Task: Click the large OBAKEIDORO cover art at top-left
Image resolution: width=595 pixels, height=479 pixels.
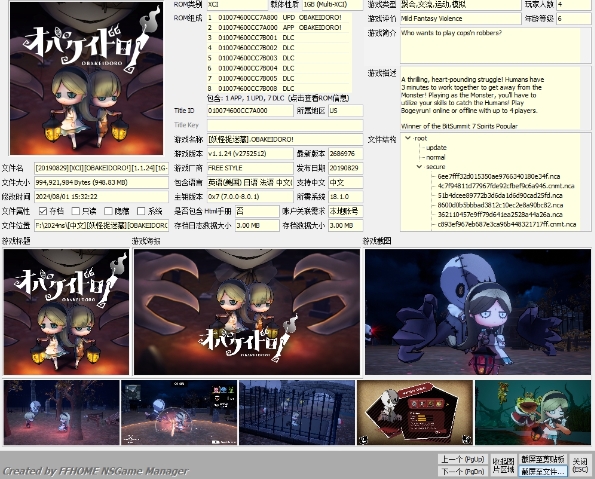Action: click(x=87, y=78)
